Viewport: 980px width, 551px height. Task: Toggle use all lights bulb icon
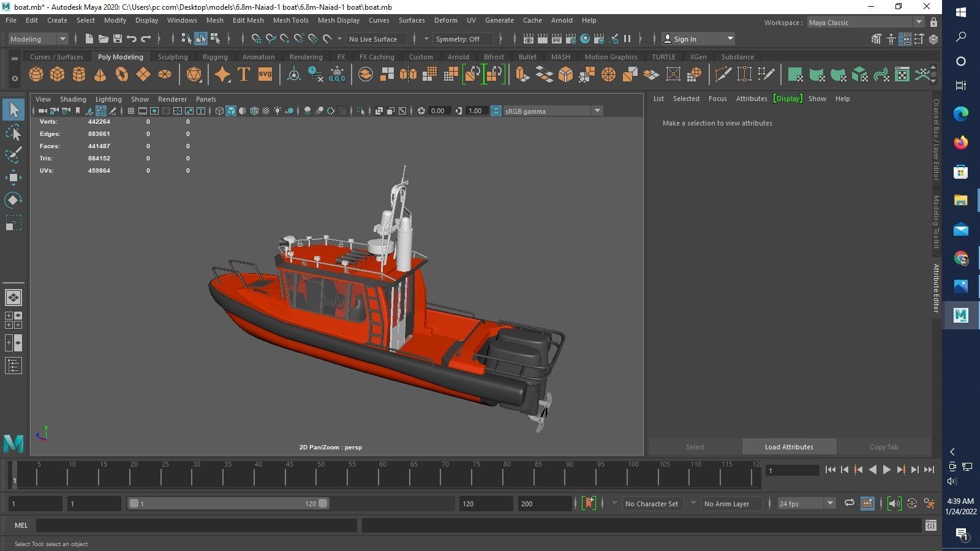tap(277, 111)
